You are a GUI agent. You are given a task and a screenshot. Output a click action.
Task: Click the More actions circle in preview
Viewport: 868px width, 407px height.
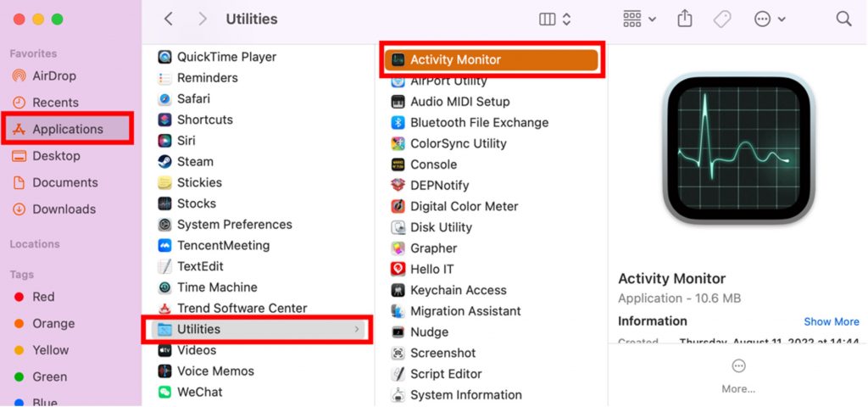point(738,366)
